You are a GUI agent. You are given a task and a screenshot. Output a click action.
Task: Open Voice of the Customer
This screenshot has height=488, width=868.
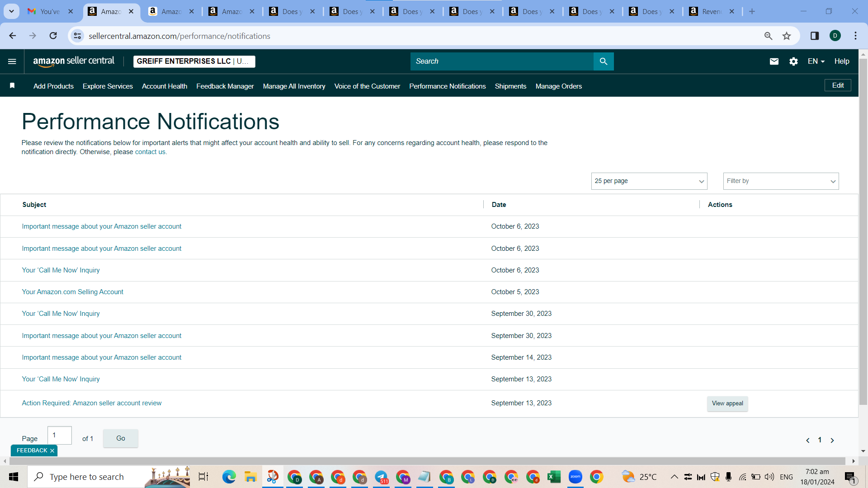click(x=367, y=86)
